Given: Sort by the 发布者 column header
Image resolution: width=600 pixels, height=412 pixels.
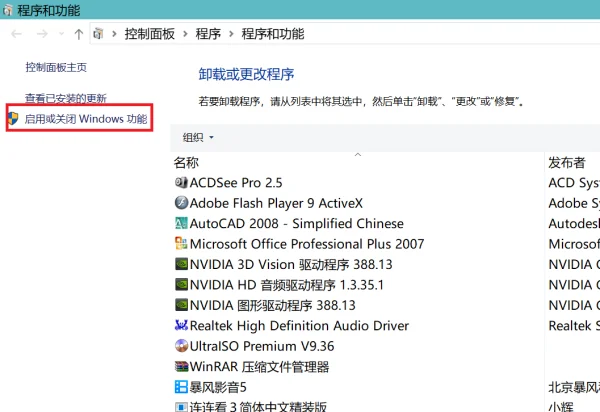Looking at the screenshot, I should pyautogui.click(x=567, y=163).
